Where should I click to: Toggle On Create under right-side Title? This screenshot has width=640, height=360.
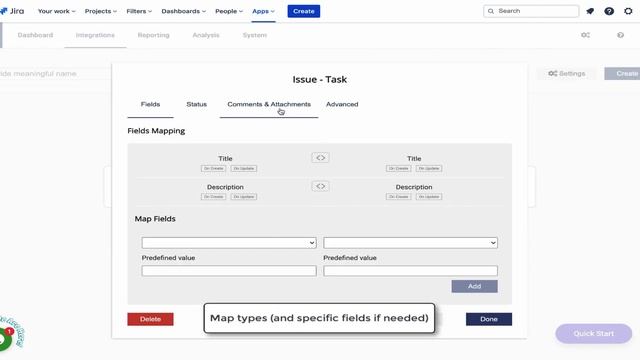pos(398,168)
